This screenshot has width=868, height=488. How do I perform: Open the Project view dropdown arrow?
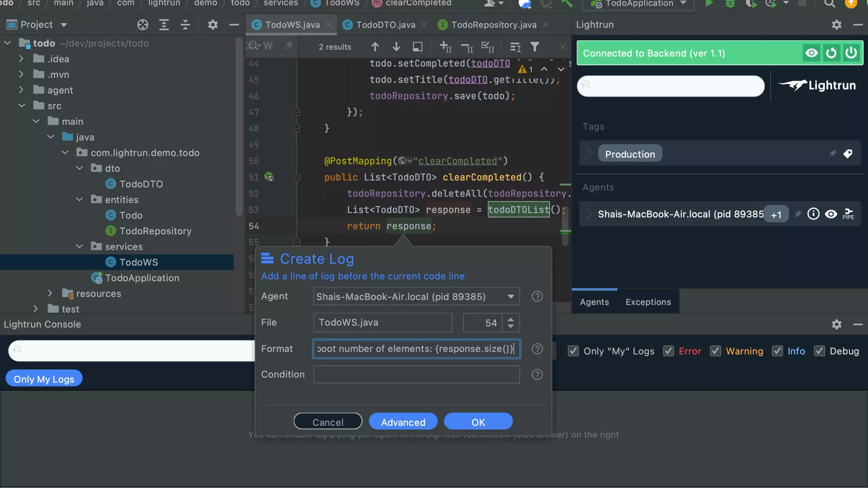(64, 25)
